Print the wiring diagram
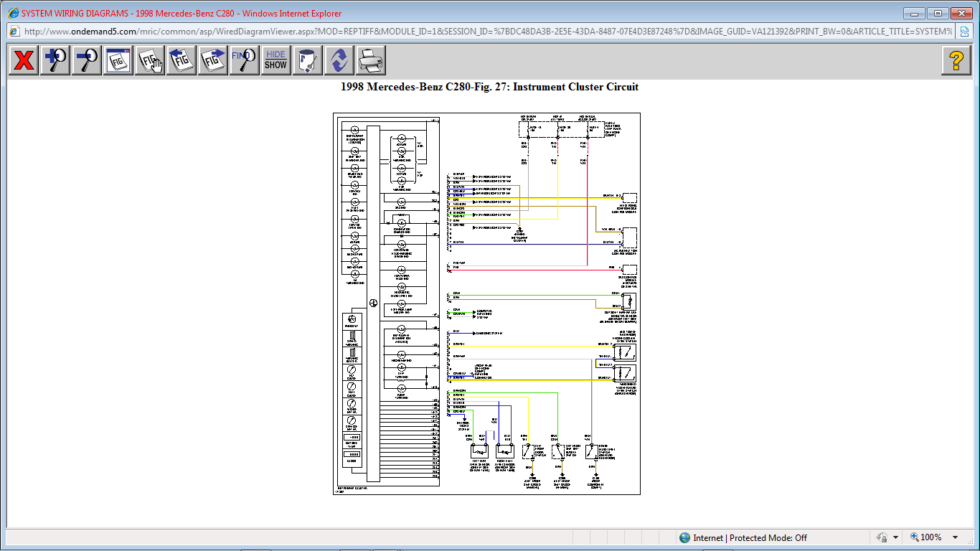 click(371, 60)
